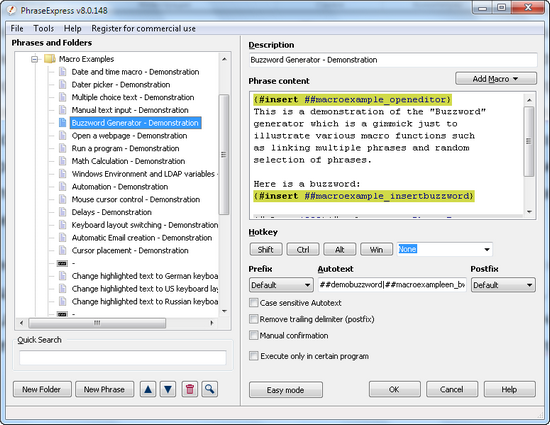Image resolution: width=550 pixels, height=425 pixels.
Task: Click the Macro Examples folder icon
Action: (49, 59)
